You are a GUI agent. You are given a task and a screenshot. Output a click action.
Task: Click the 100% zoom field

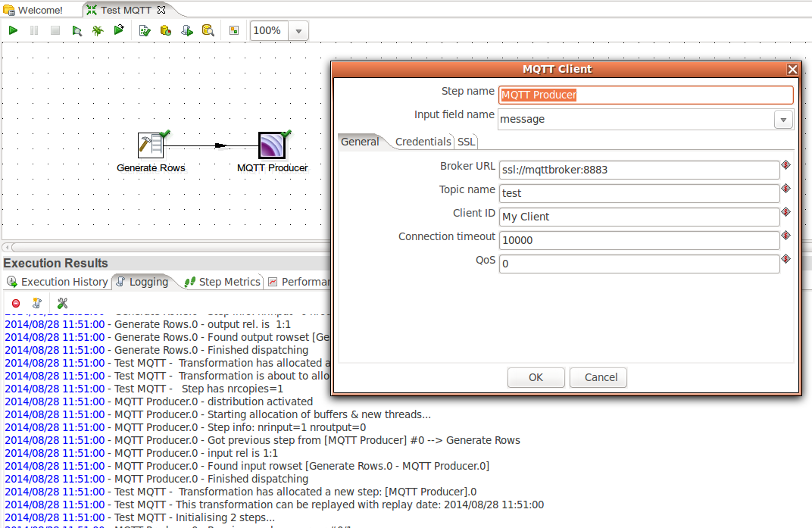coord(270,31)
